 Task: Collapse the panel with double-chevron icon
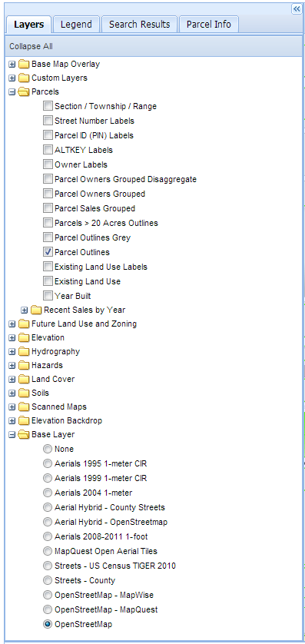pyautogui.click(x=297, y=9)
